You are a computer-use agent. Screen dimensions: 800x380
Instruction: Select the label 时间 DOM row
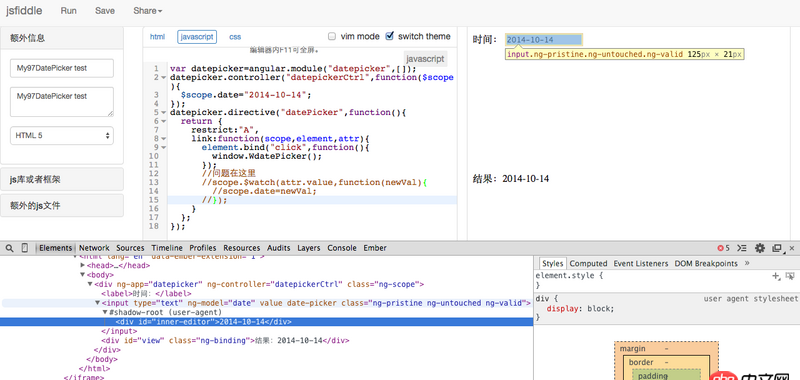(146, 294)
